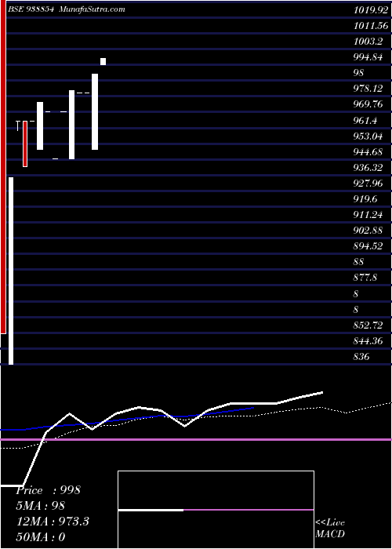The height and width of the screenshot is (549, 392).
Task: Click the 12MA : 973.3 readout
Action: pos(53,522)
